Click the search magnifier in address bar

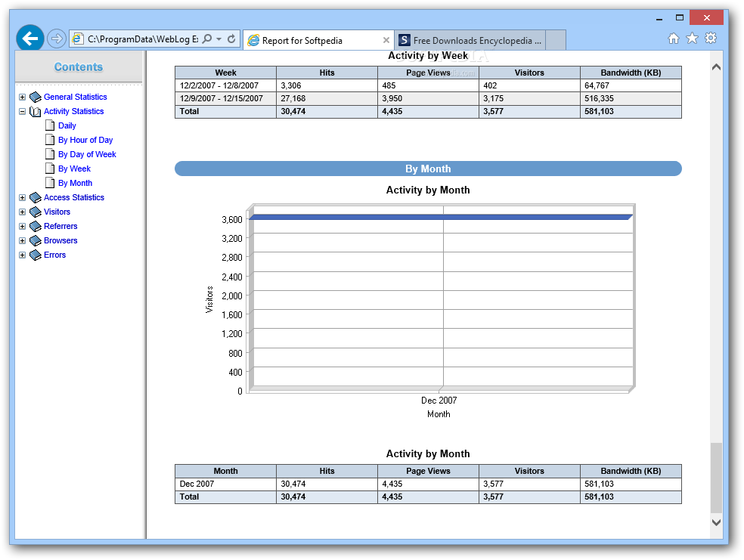[207, 39]
